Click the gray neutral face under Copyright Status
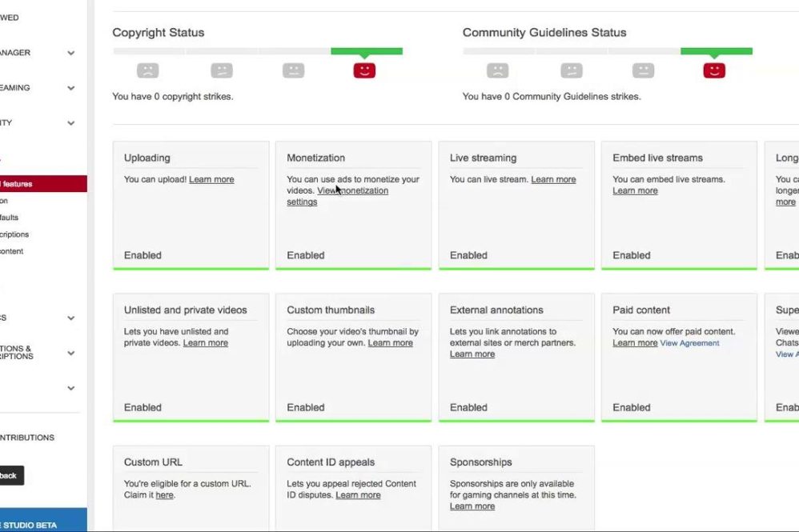The height and width of the screenshot is (532, 799). [x=293, y=70]
